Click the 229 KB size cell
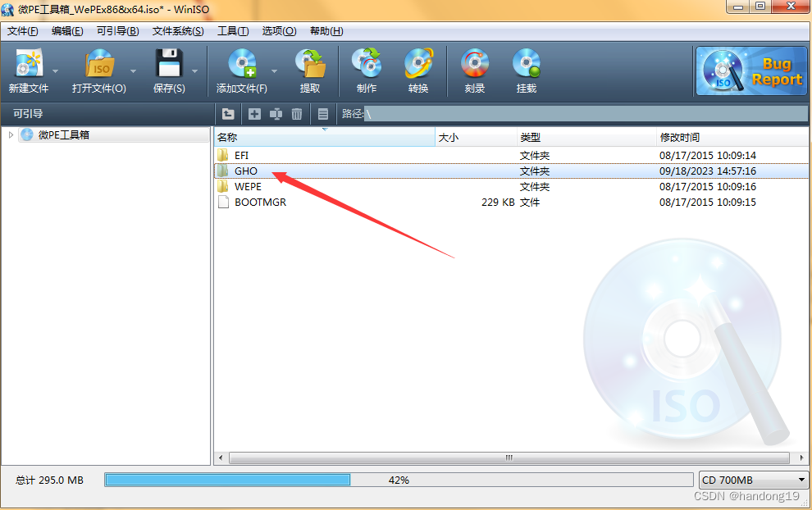812x510 pixels. (x=498, y=203)
